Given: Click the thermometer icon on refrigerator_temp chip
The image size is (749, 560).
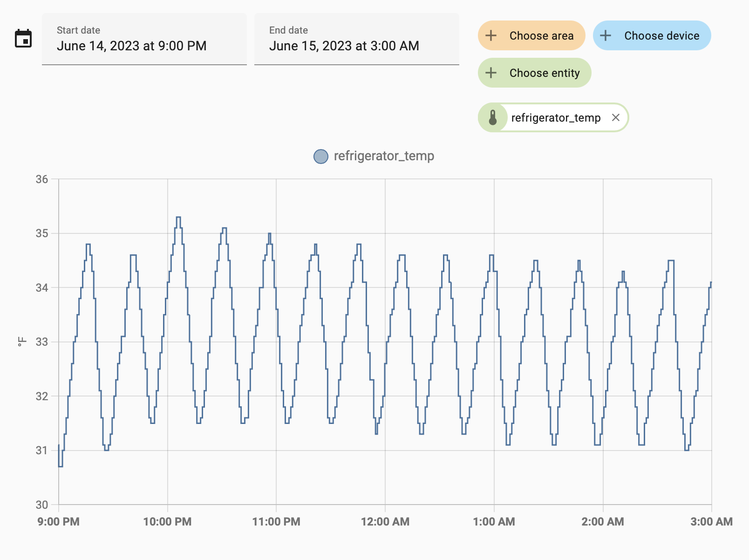Looking at the screenshot, I should (x=493, y=118).
